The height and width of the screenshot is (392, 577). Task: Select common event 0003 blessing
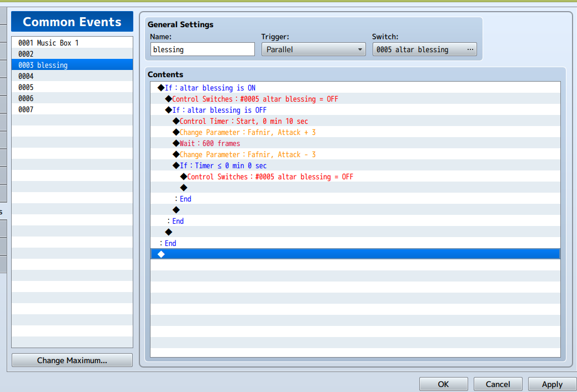click(72, 65)
